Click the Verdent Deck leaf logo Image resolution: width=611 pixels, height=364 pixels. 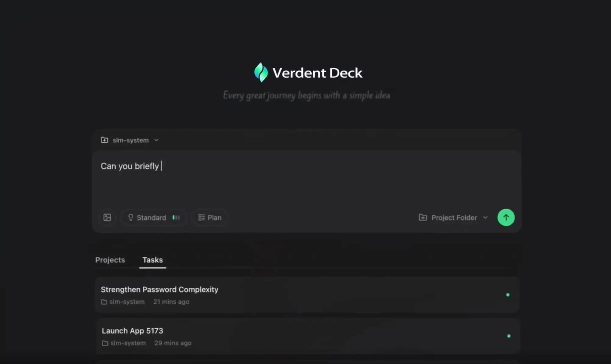[261, 73]
